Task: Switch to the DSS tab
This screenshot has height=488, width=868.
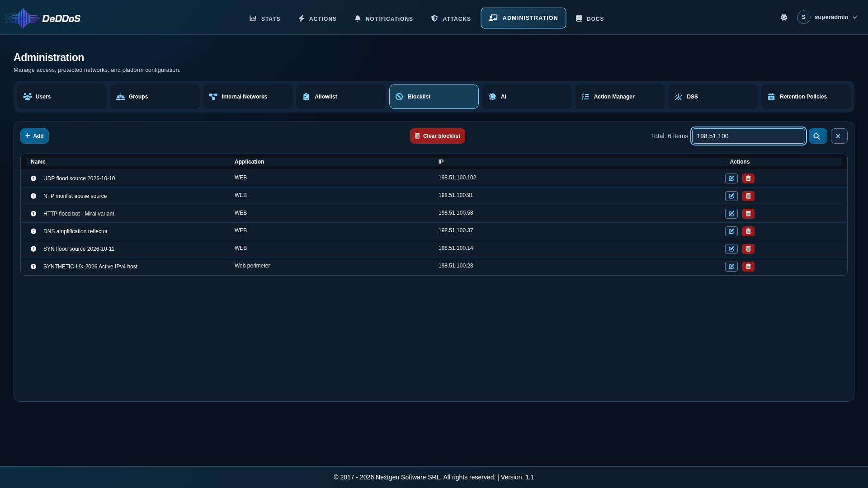Action: (x=713, y=97)
